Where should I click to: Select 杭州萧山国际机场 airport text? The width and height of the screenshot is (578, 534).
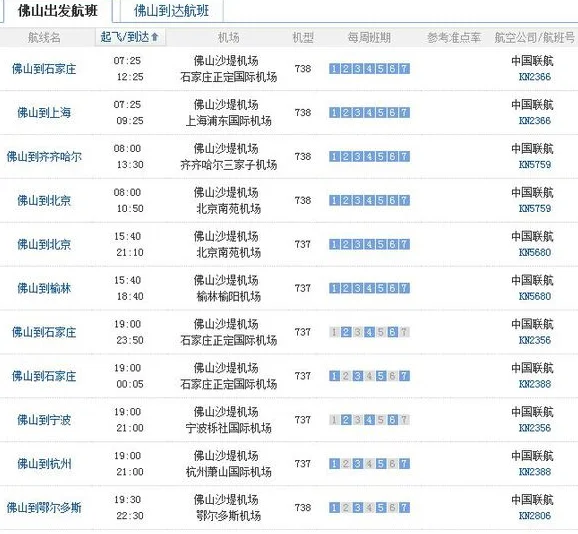[x=229, y=472]
